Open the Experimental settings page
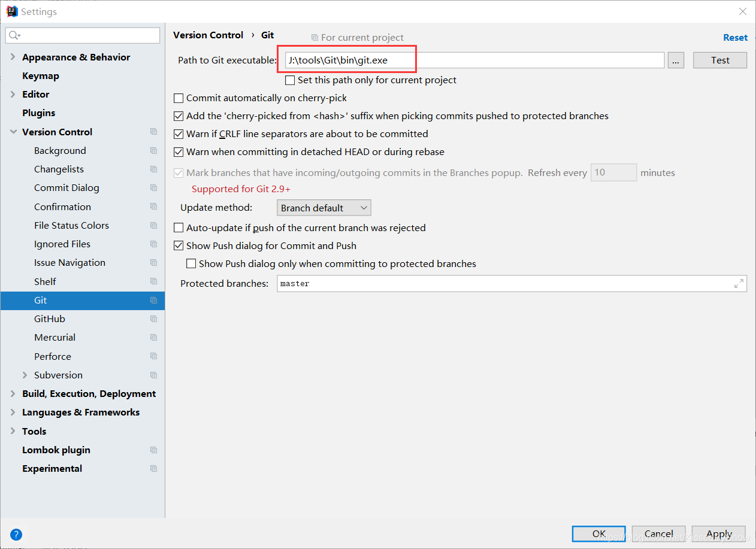 52,468
